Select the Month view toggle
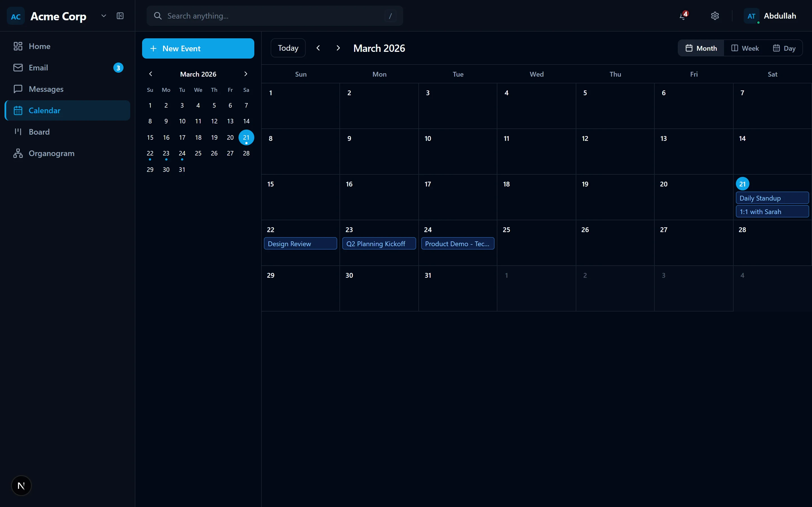The image size is (812, 507). (701, 48)
